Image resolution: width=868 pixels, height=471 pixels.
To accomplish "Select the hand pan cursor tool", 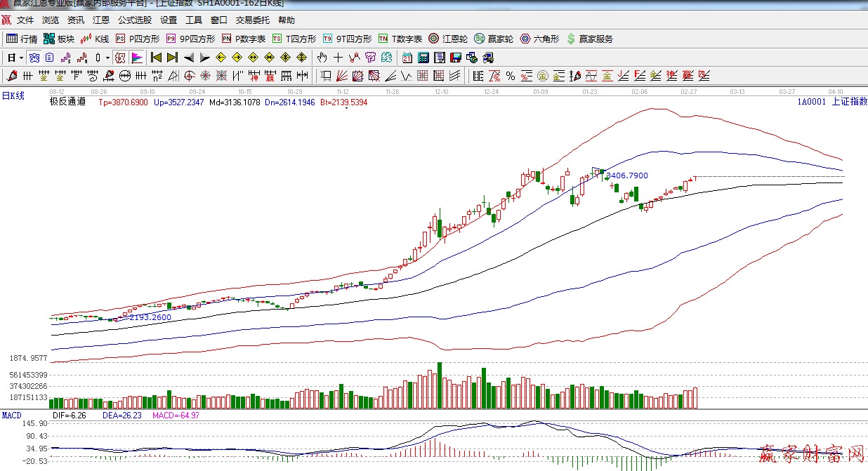I will point(322,58).
